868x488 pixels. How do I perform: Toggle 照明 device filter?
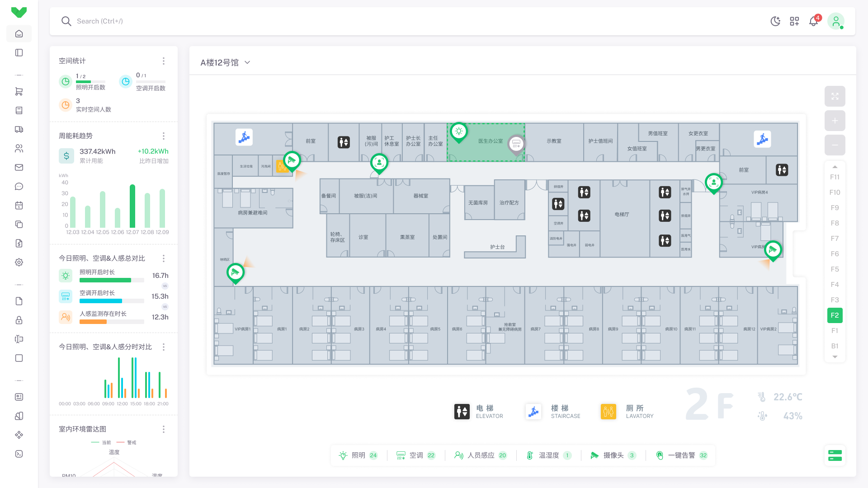(x=358, y=455)
